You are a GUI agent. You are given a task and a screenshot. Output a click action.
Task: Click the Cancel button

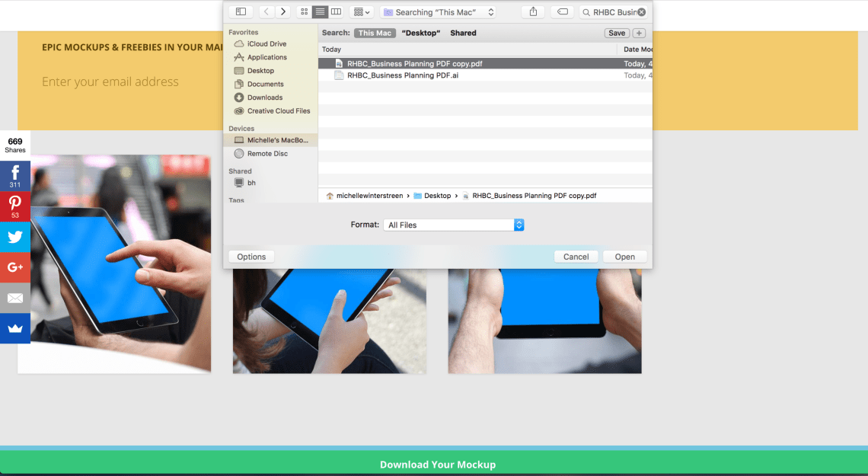coord(576,257)
